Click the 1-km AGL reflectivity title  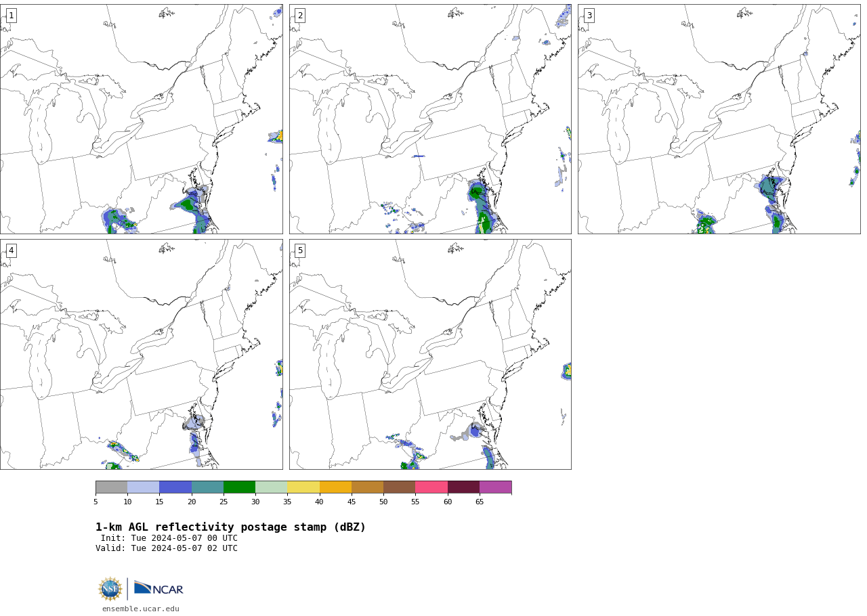click(x=230, y=527)
